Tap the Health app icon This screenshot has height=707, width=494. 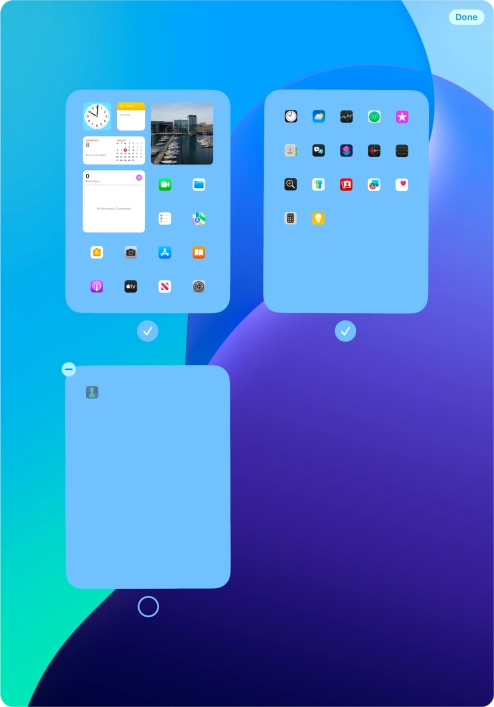click(x=402, y=184)
